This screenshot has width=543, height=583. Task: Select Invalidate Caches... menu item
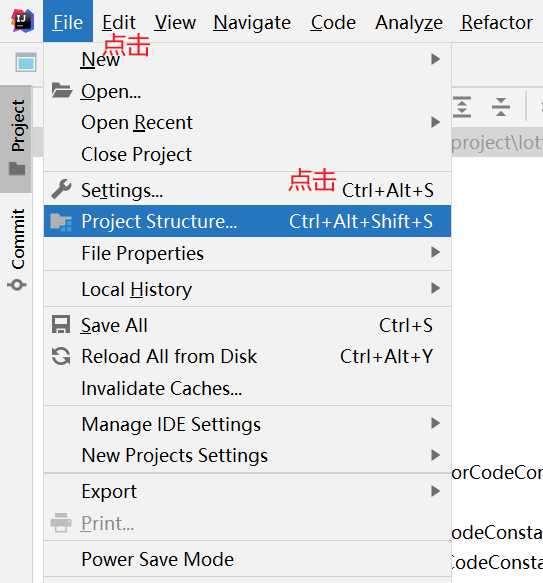[x=247, y=388]
